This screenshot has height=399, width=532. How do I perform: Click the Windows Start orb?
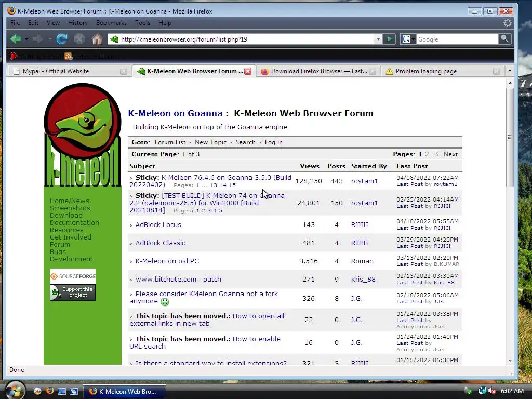click(x=14, y=390)
